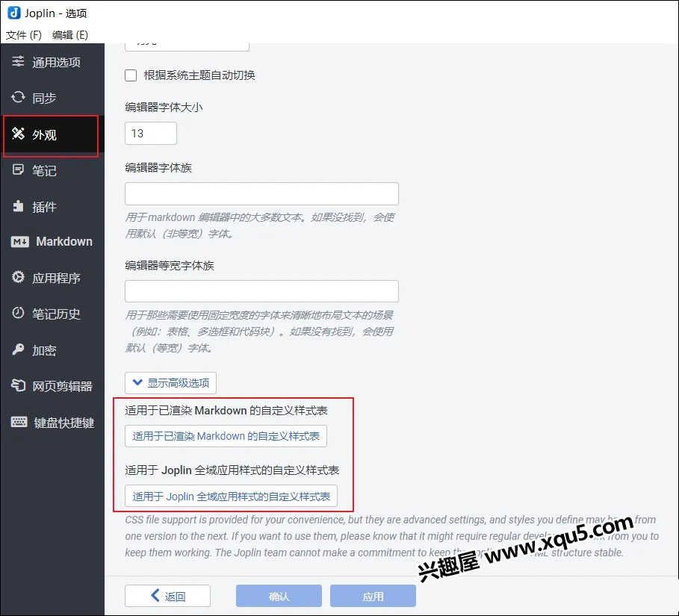Click the application gear icon

click(18, 277)
